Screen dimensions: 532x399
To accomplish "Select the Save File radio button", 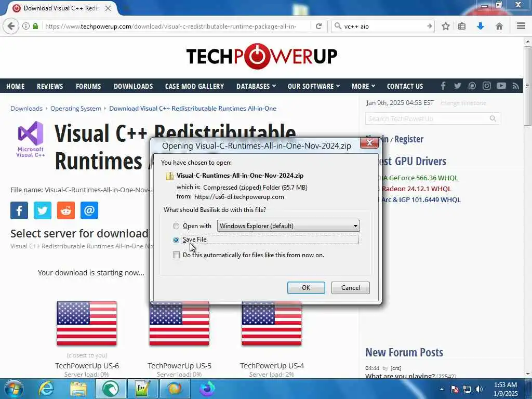I will click(x=176, y=240).
